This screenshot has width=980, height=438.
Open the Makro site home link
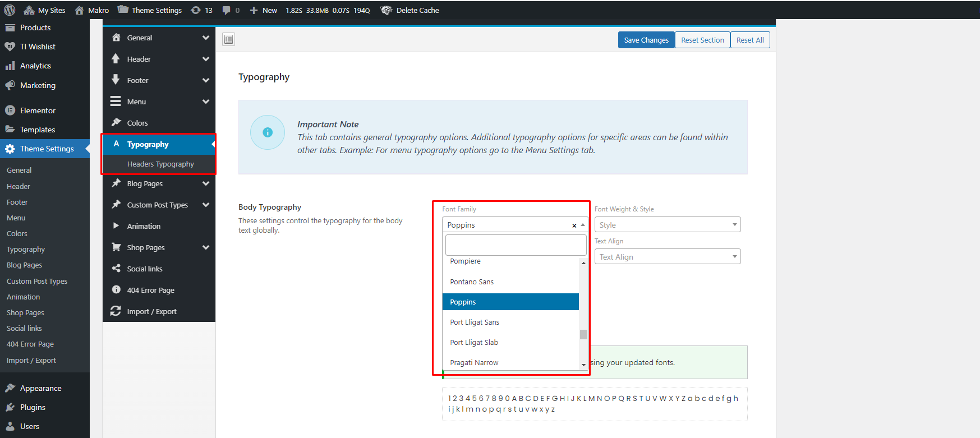point(92,10)
